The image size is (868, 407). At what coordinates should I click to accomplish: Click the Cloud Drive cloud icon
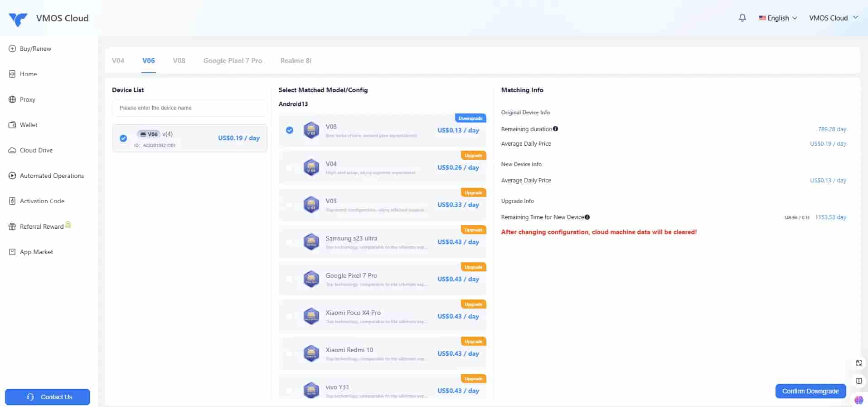pos(12,150)
